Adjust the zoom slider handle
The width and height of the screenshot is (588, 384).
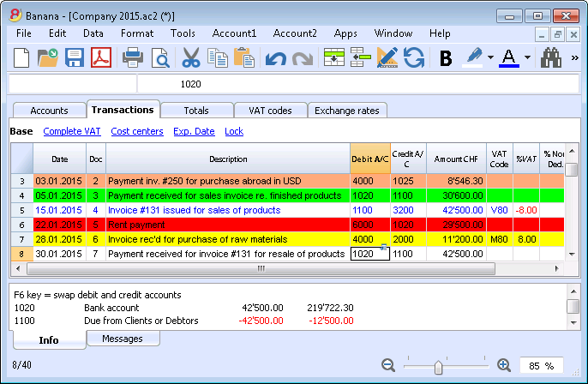[x=438, y=367]
